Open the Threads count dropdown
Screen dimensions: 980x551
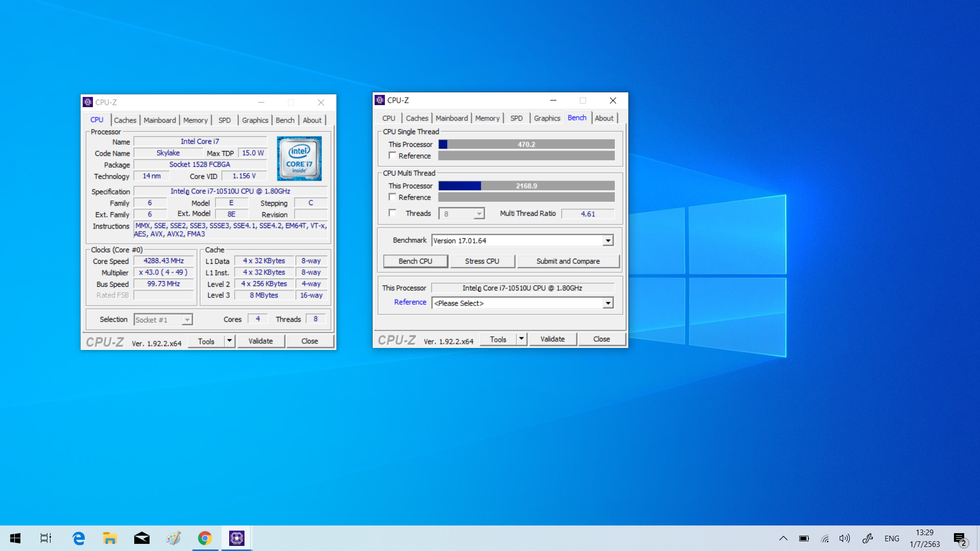point(479,214)
